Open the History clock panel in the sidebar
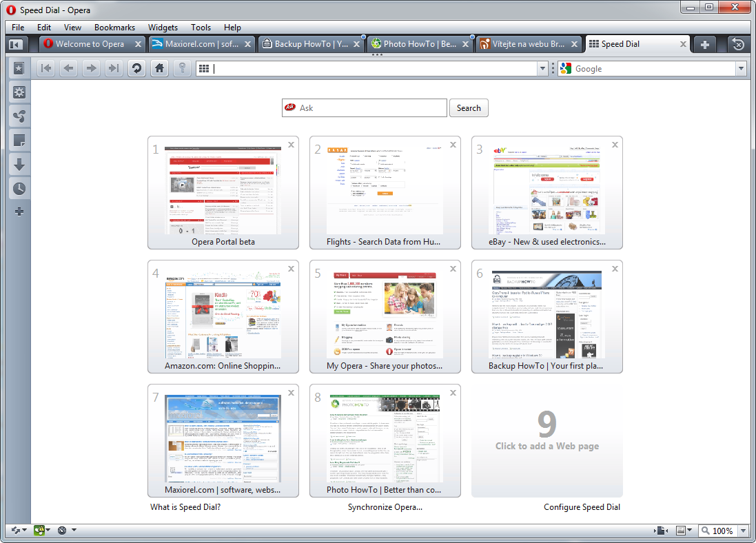756x543 pixels. coord(19,189)
